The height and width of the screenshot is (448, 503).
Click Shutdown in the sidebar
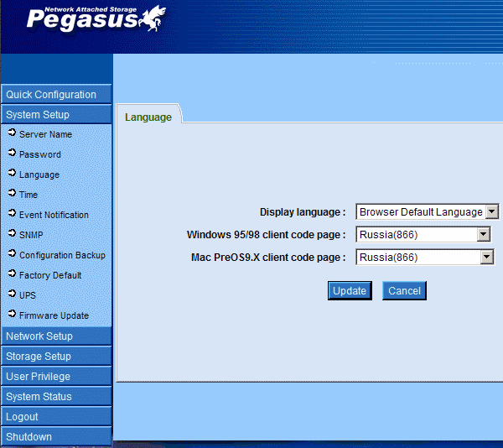tap(55, 437)
